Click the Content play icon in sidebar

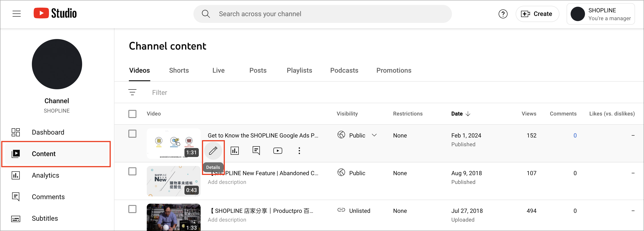click(16, 154)
